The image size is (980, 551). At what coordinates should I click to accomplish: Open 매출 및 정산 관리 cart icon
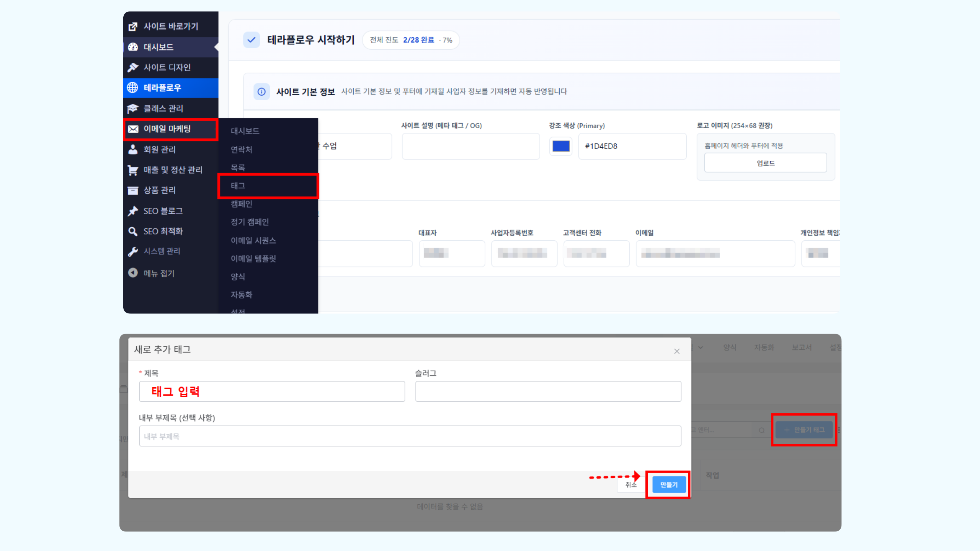(133, 170)
